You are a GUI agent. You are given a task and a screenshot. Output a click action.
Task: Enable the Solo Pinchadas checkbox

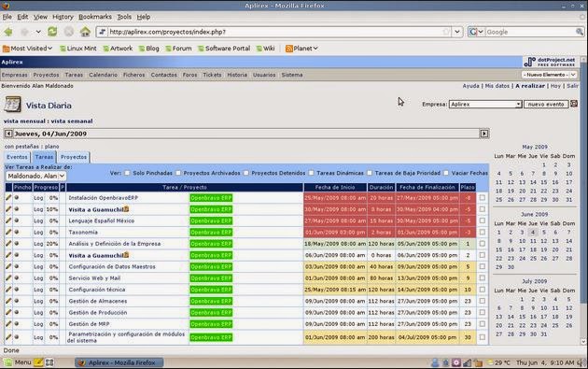[127, 173]
